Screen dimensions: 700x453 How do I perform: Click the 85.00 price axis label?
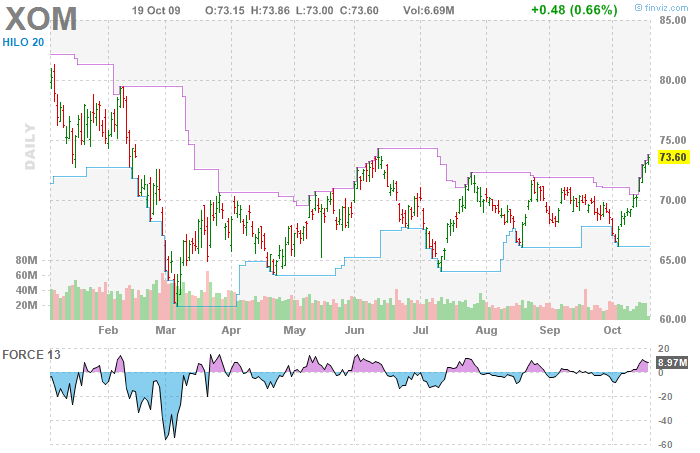[672, 21]
